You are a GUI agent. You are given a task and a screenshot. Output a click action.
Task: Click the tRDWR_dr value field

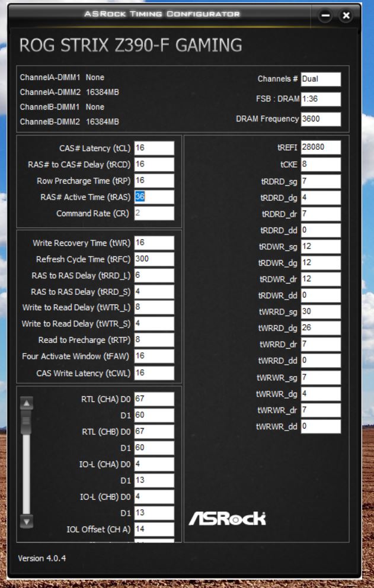321,279
